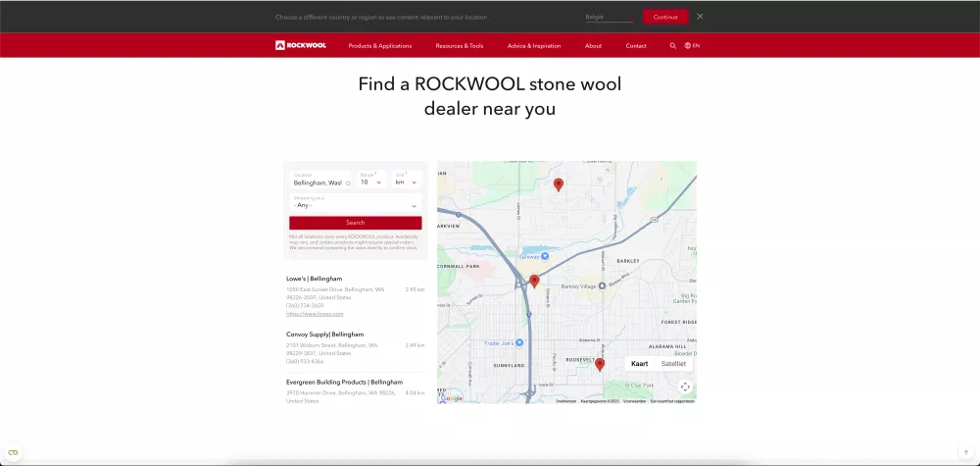This screenshot has height=466, width=980.
Task: Click the 2.45 km distance value
Action: [x=415, y=289]
